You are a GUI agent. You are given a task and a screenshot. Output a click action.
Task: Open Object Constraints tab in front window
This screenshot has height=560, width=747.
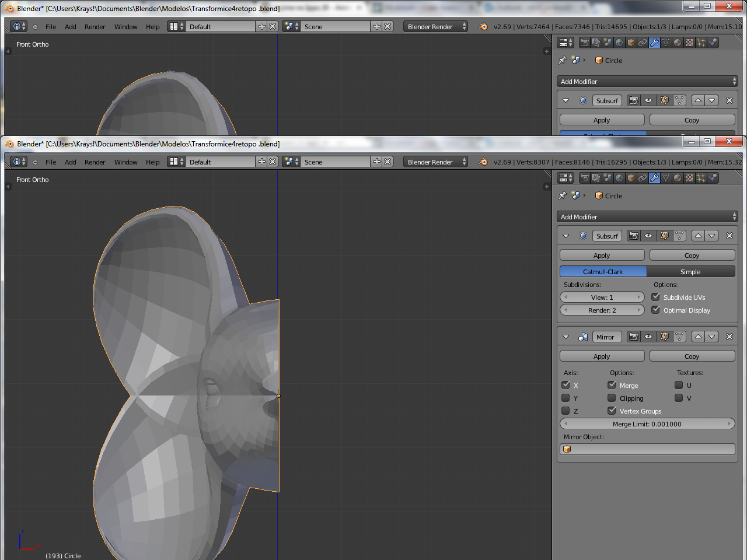[643, 178]
